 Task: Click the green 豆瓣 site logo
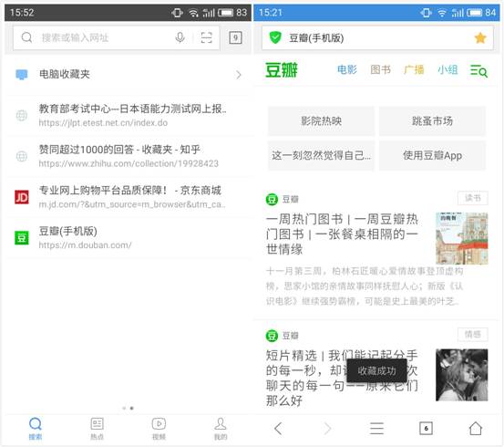point(282,70)
